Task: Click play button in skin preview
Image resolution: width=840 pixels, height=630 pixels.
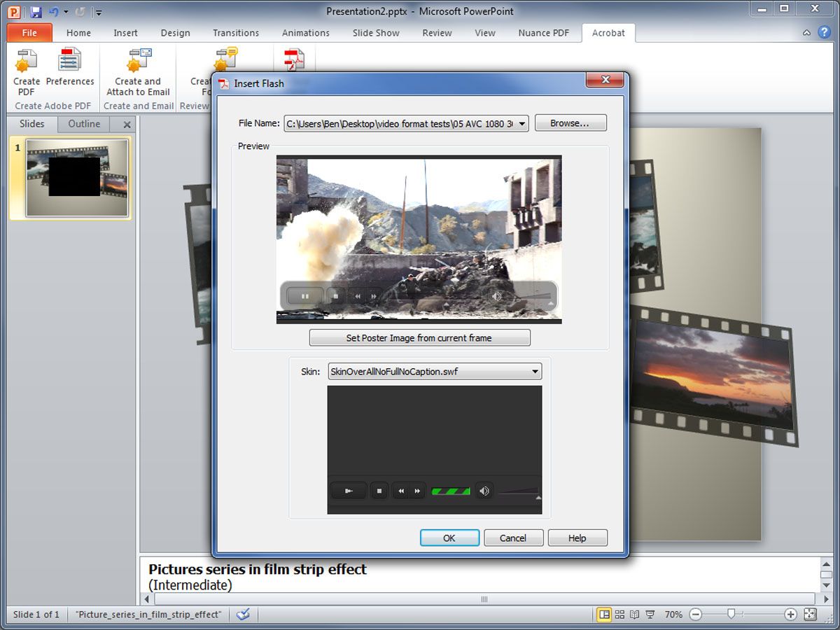Action: [x=348, y=491]
